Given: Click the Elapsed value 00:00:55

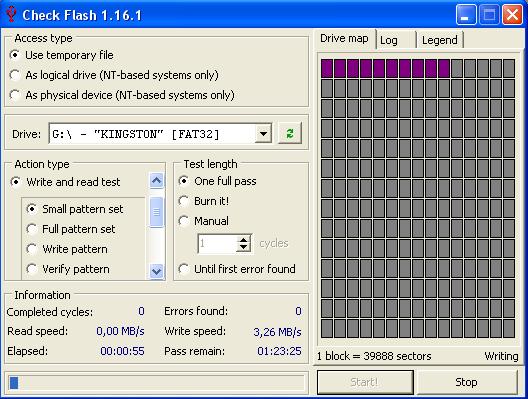Looking at the screenshot, I should 122,351.
